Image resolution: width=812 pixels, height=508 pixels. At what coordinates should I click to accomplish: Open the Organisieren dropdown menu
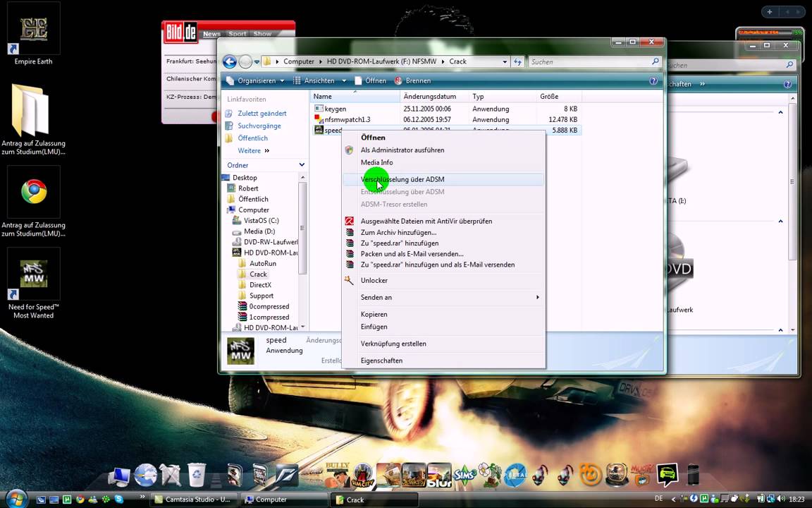[256, 81]
